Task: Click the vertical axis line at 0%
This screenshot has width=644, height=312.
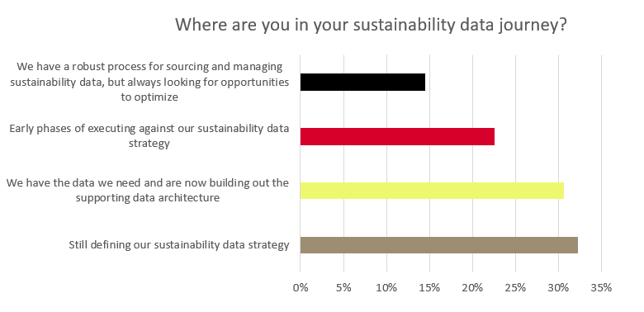Action: [x=301, y=163]
